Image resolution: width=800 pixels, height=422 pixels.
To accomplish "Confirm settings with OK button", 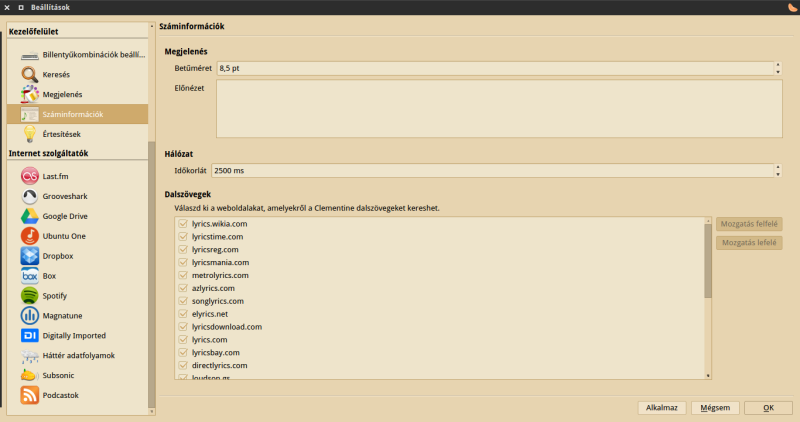I will [768, 408].
